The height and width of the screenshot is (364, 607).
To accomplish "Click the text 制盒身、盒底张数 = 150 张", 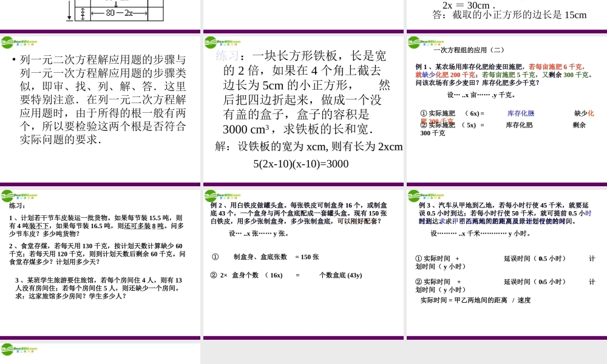I will click(x=276, y=257).
